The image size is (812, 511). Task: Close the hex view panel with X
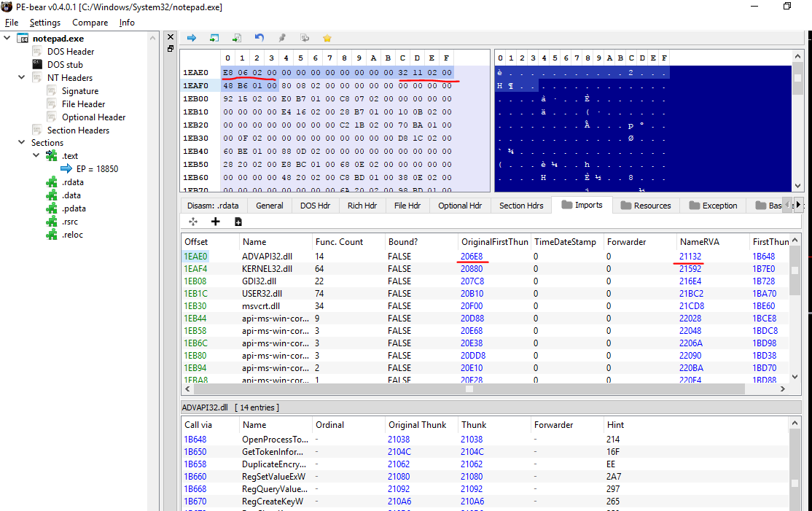click(x=171, y=36)
